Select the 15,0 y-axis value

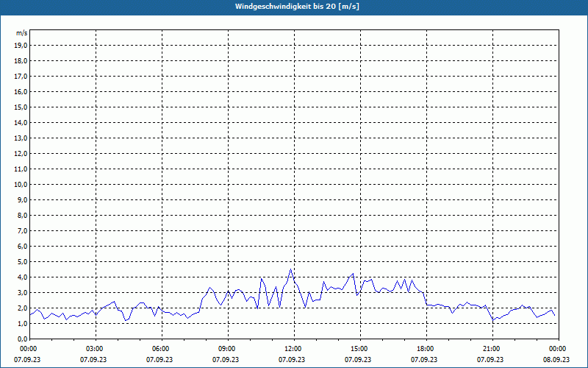[x=21, y=107]
